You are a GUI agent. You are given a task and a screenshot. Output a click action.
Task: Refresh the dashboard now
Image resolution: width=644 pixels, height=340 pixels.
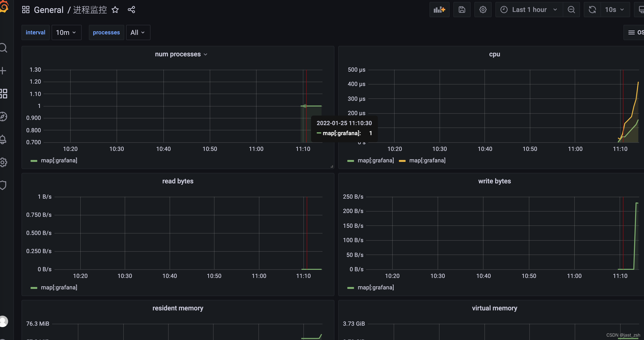(x=592, y=10)
